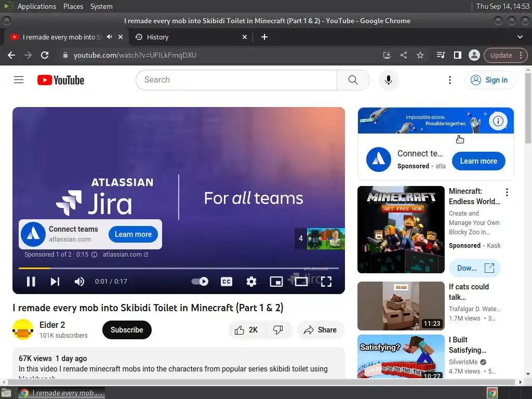Image resolution: width=532 pixels, height=399 pixels.
Task: Click the Download button on Minecraft ad
Action: (475, 268)
